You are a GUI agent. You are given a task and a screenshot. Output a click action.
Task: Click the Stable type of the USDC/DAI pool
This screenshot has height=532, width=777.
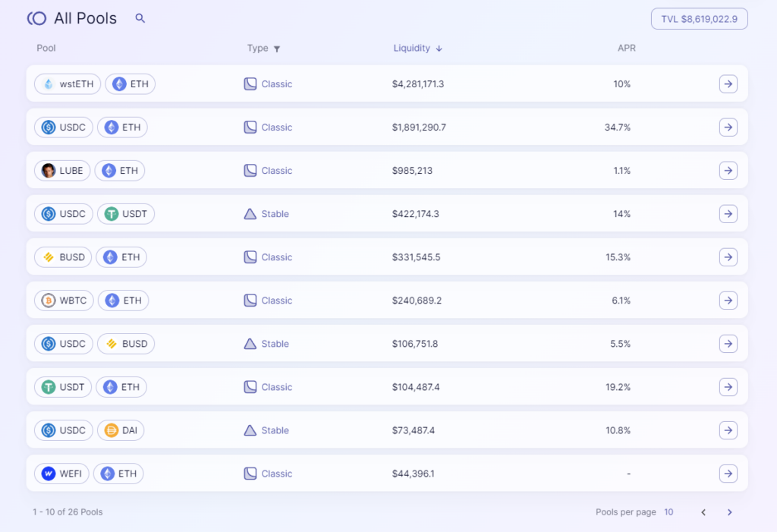click(x=266, y=430)
